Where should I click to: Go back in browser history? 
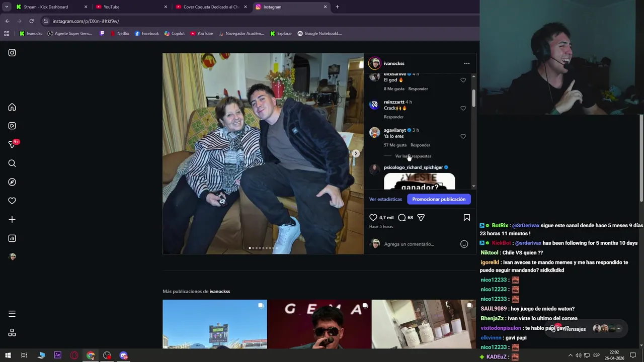(x=7, y=21)
